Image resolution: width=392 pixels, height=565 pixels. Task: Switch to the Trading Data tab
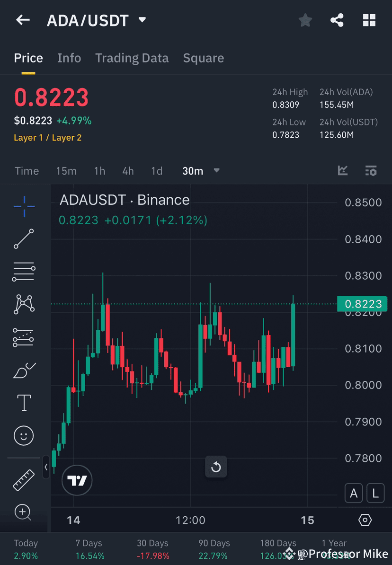pos(132,58)
